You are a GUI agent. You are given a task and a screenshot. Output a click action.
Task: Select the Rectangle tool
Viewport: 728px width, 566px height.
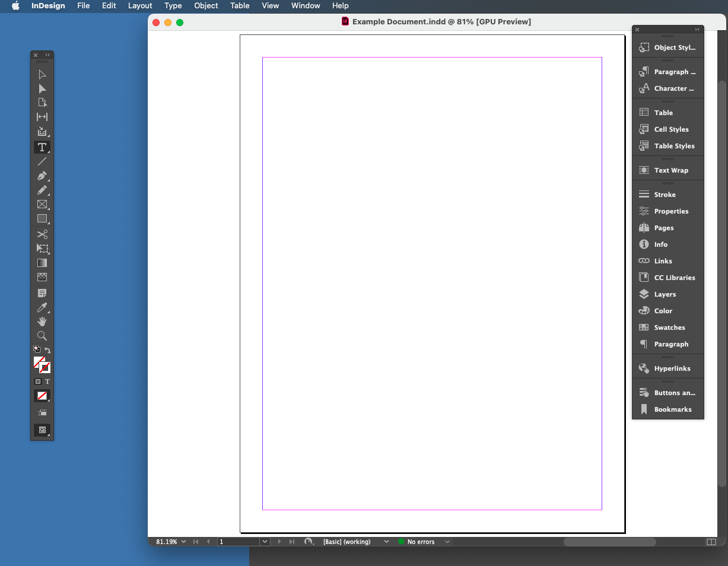click(42, 218)
